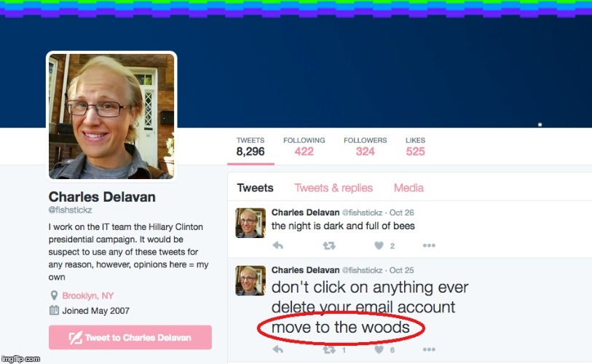592x364 pixels.
Task: Switch to Tweets & replies tab
Action: (334, 188)
